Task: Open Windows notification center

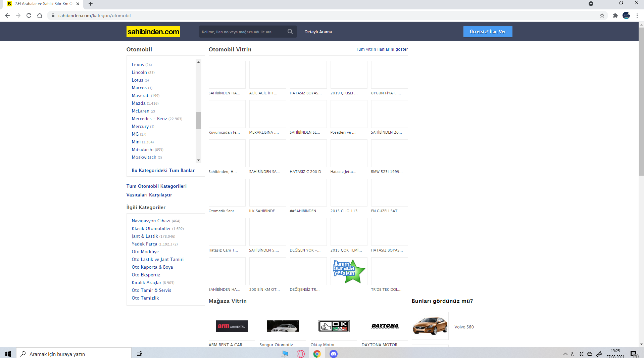Action: pyautogui.click(x=634, y=354)
